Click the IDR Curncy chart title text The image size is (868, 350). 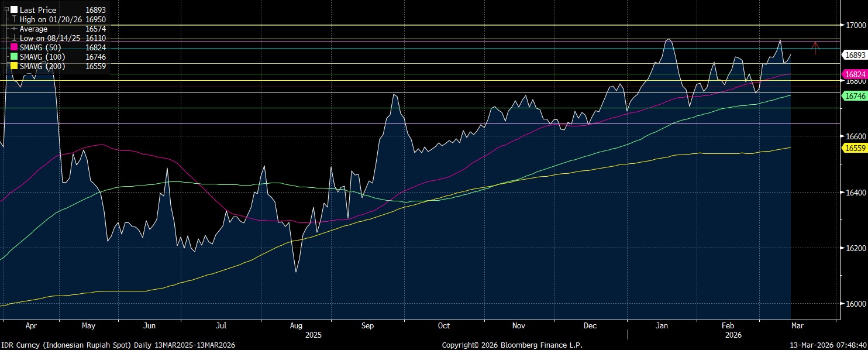pyautogui.click(x=118, y=345)
